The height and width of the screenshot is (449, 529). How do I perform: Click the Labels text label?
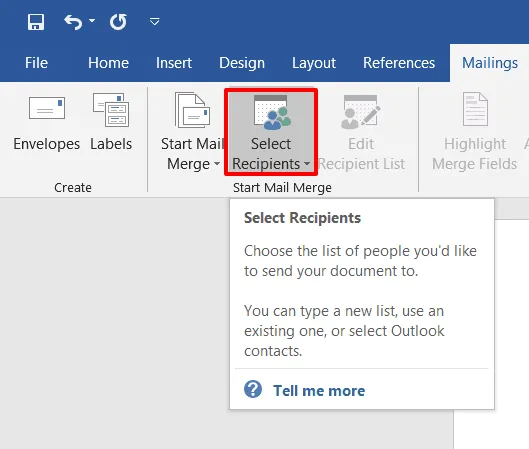tap(111, 144)
